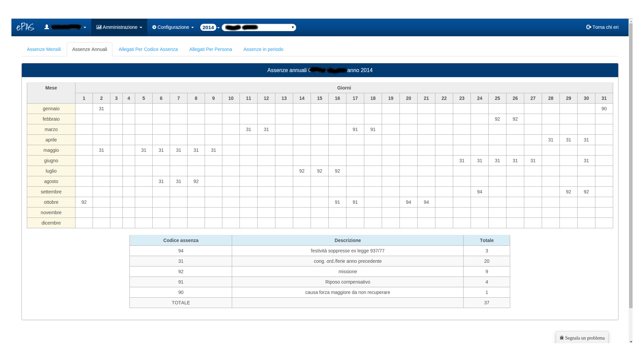644x362 pixels.
Task: Switch to the Assenze Mensili tab
Action: click(44, 49)
